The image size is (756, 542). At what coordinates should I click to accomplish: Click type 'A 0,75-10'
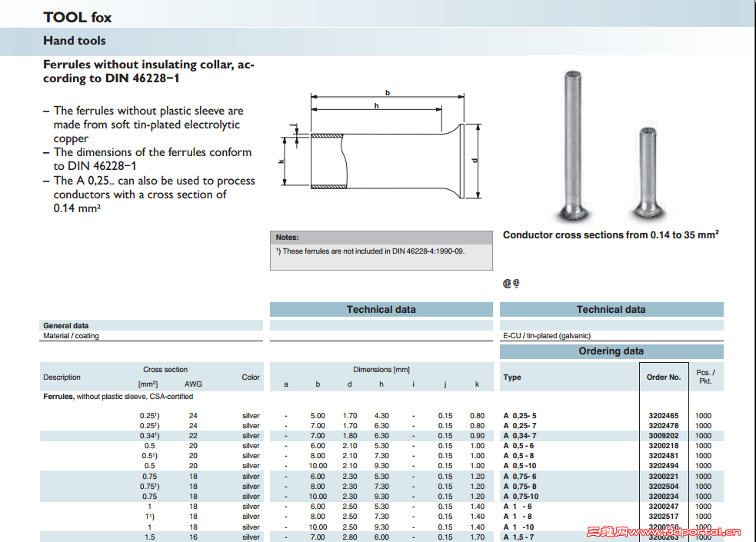(521, 496)
